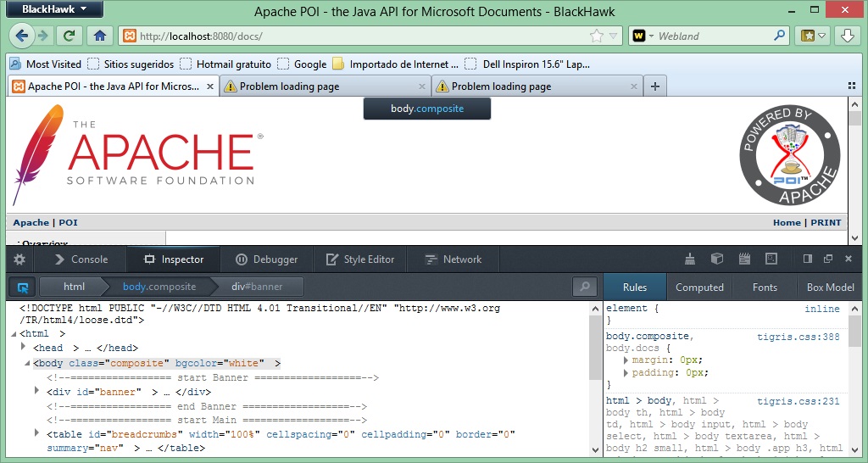Switch to first Problem loading page tab

tap(325, 86)
